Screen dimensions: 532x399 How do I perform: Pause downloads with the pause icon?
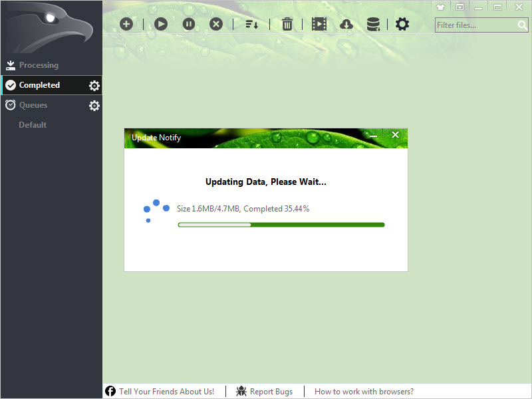tap(189, 24)
